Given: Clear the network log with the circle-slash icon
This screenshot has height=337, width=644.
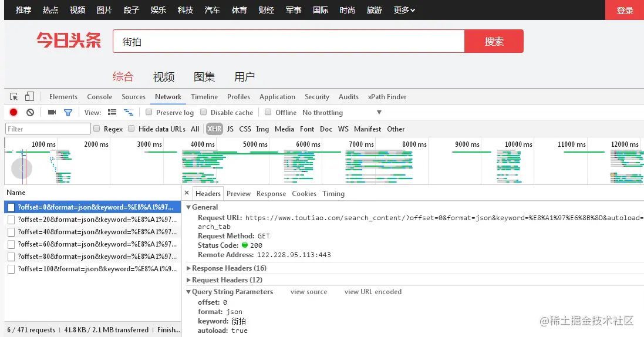Looking at the screenshot, I should (30, 112).
